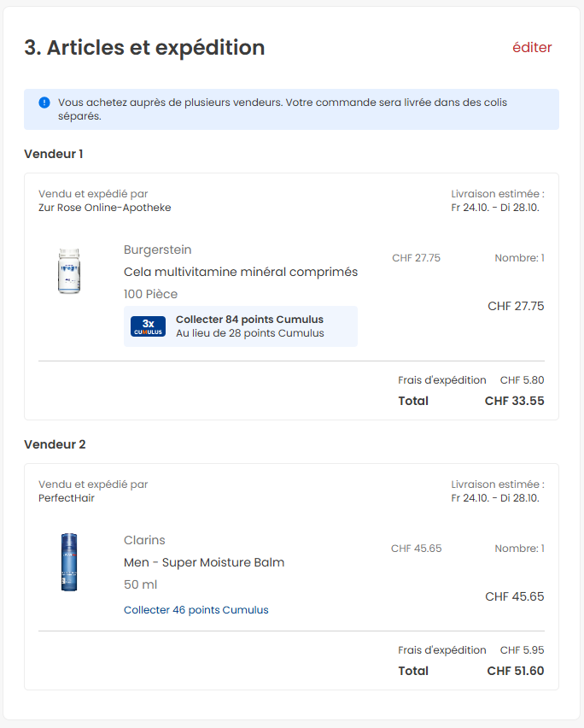Click the red éditer link
The height and width of the screenshot is (728, 584).
[x=532, y=48]
